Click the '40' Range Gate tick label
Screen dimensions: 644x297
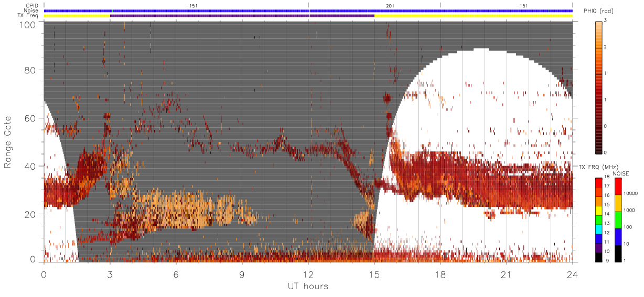(30, 166)
